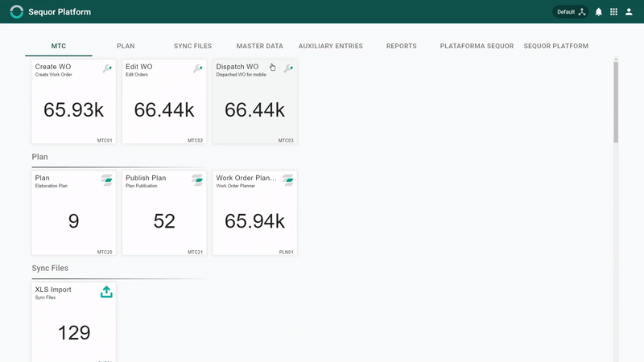Open the Default organization selector
Image resolution: width=644 pixels, height=362 pixels.
(570, 12)
